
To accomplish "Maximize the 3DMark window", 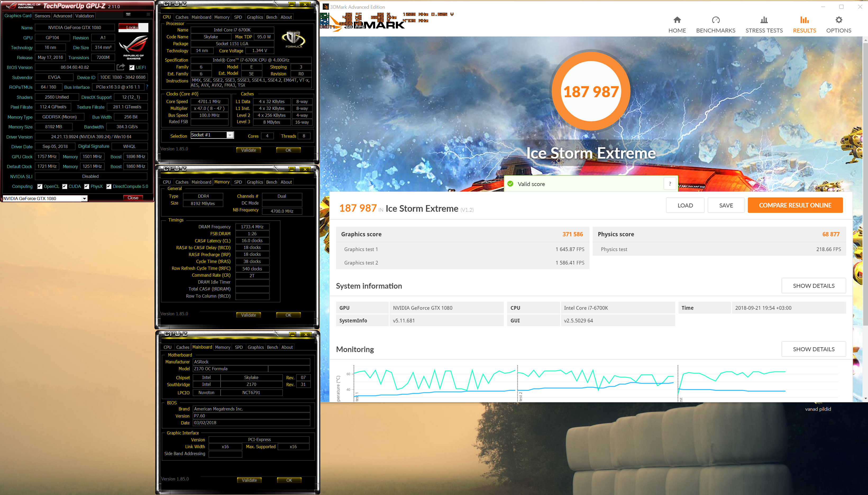I will pos(842,7).
